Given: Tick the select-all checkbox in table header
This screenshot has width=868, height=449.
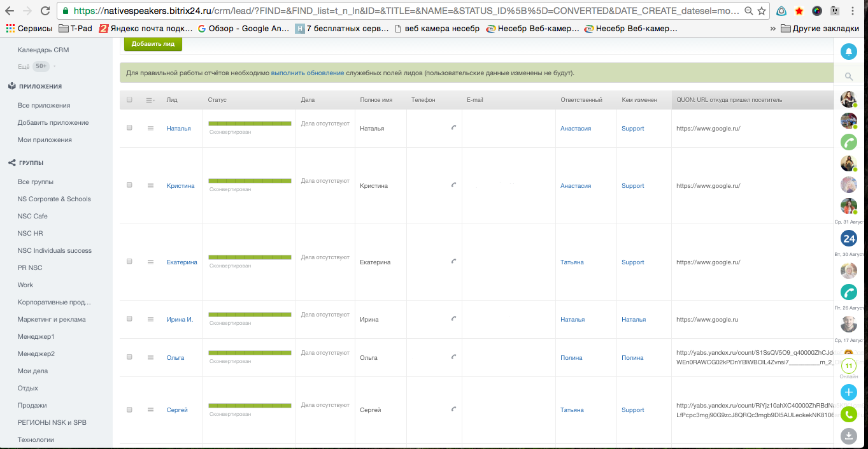Looking at the screenshot, I should pyautogui.click(x=130, y=100).
